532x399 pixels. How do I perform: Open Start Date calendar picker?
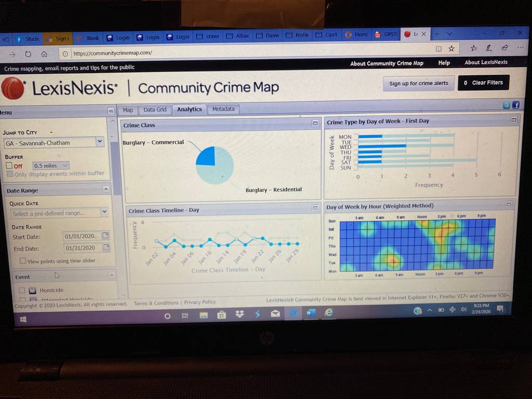coord(105,235)
